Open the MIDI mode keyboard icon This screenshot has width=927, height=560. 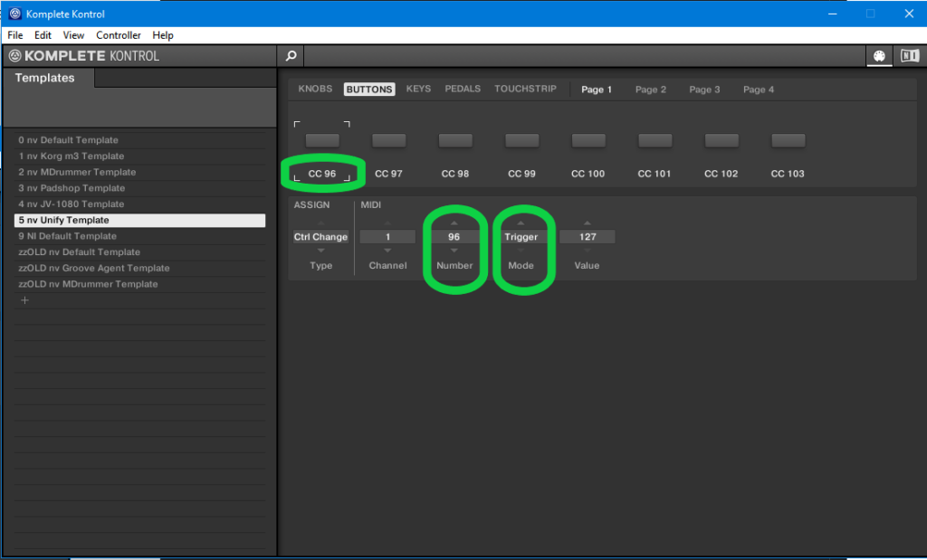[879, 56]
